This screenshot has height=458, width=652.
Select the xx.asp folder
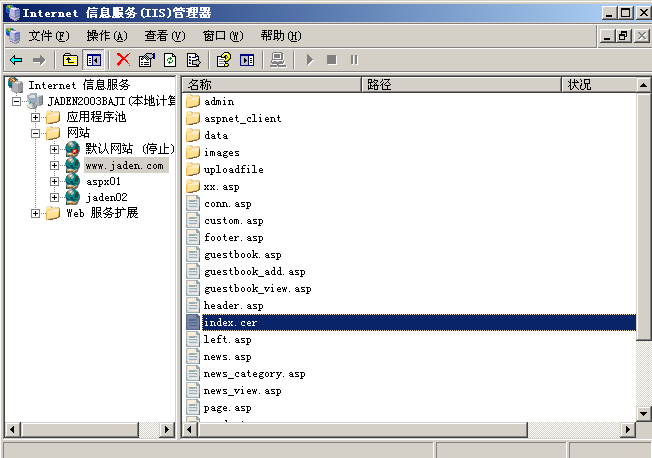coord(222,187)
